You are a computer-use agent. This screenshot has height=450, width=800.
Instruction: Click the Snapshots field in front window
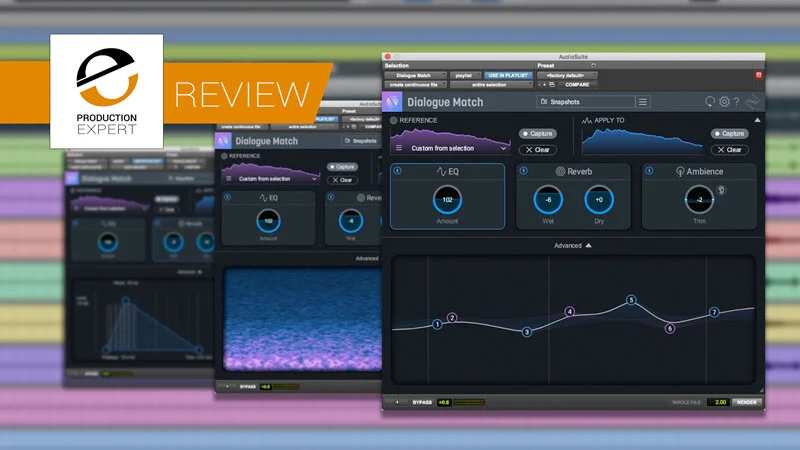click(x=586, y=102)
